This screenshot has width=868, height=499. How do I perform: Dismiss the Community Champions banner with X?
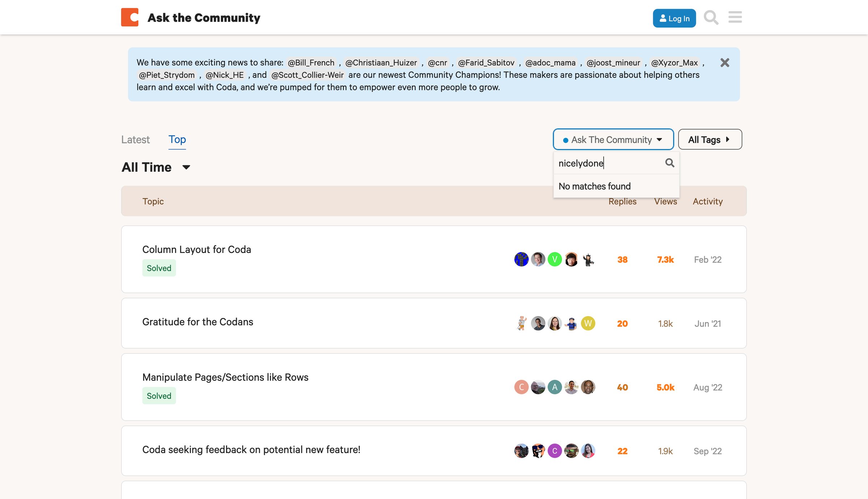pos(725,63)
